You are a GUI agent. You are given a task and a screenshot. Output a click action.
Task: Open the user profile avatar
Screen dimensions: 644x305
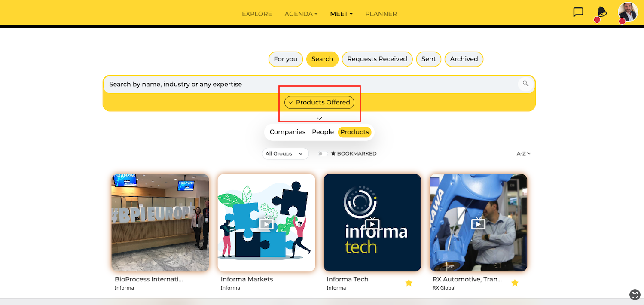coord(628,12)
